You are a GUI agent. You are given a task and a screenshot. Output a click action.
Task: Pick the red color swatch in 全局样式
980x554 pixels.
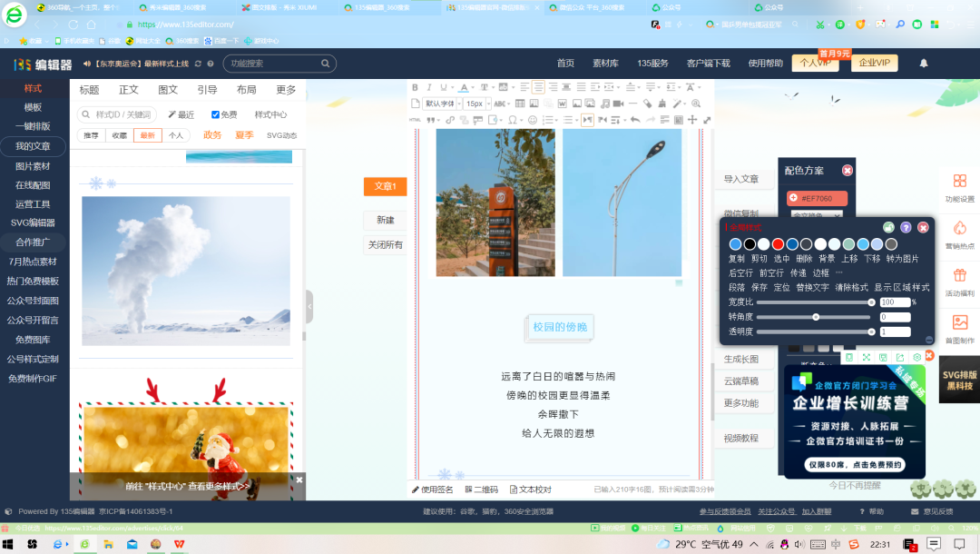[x=778, y=243]
